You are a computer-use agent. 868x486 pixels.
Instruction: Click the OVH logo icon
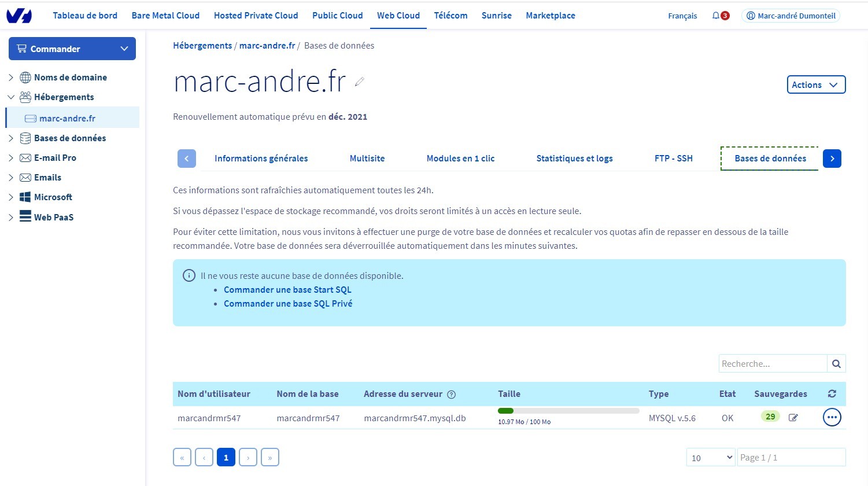(x=19, y=16)
